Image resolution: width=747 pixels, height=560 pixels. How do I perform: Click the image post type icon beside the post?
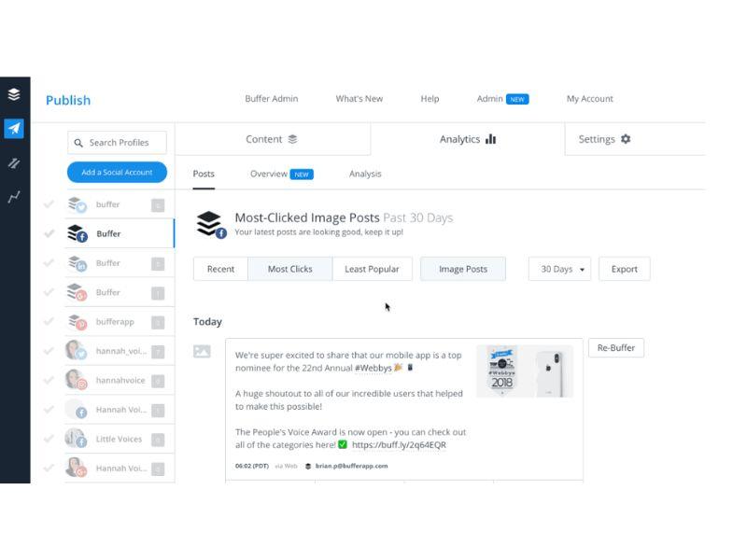tap(202, 352)
